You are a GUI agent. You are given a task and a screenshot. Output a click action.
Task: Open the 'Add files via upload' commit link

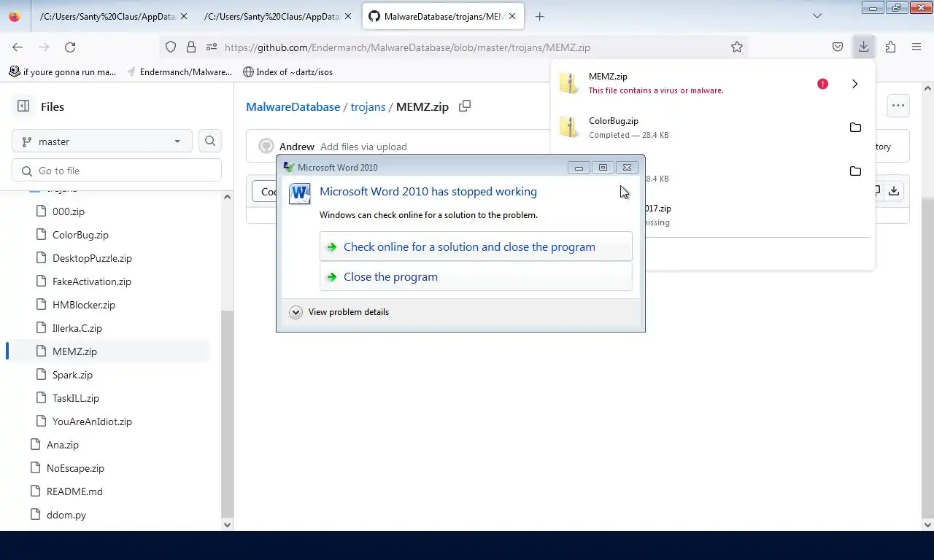(x=363, y=147)
